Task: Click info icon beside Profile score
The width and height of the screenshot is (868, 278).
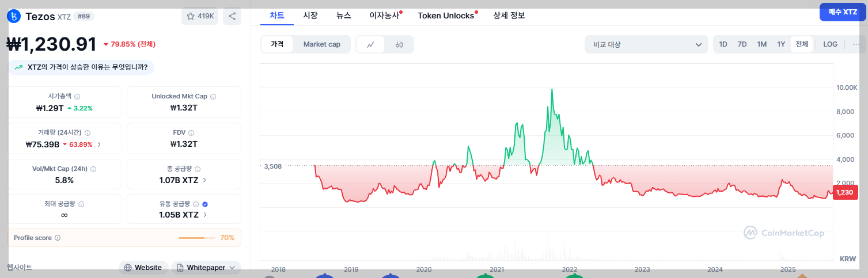Action: (58, 238)
